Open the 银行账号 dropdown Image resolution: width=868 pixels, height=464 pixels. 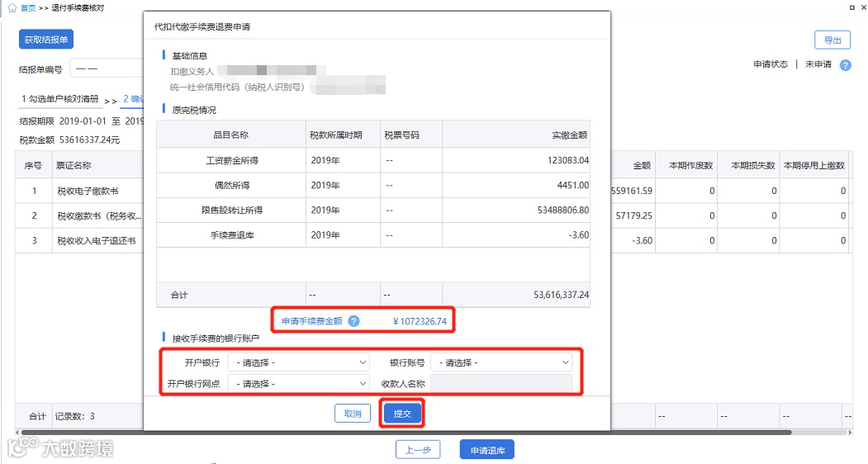[x=501, y=362]
